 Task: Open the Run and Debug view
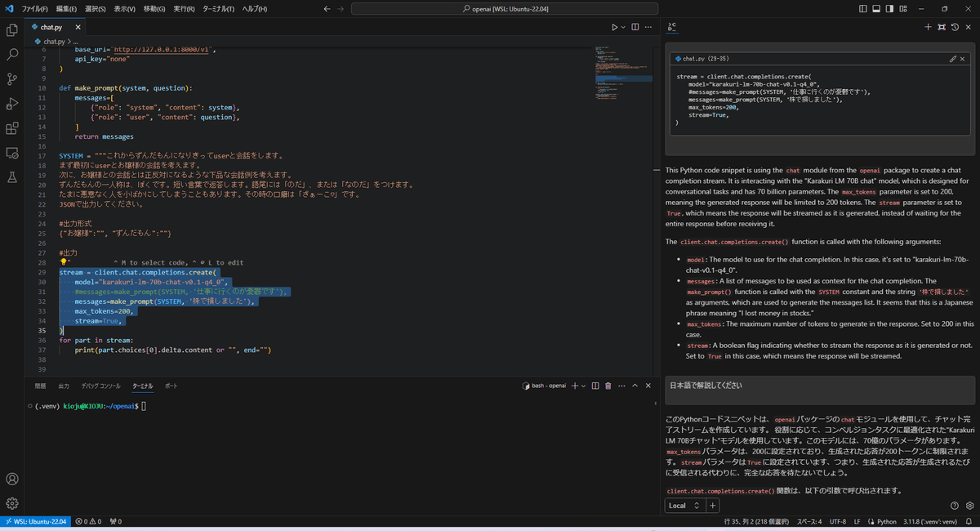pyautogui.click(x=12, y=104)
